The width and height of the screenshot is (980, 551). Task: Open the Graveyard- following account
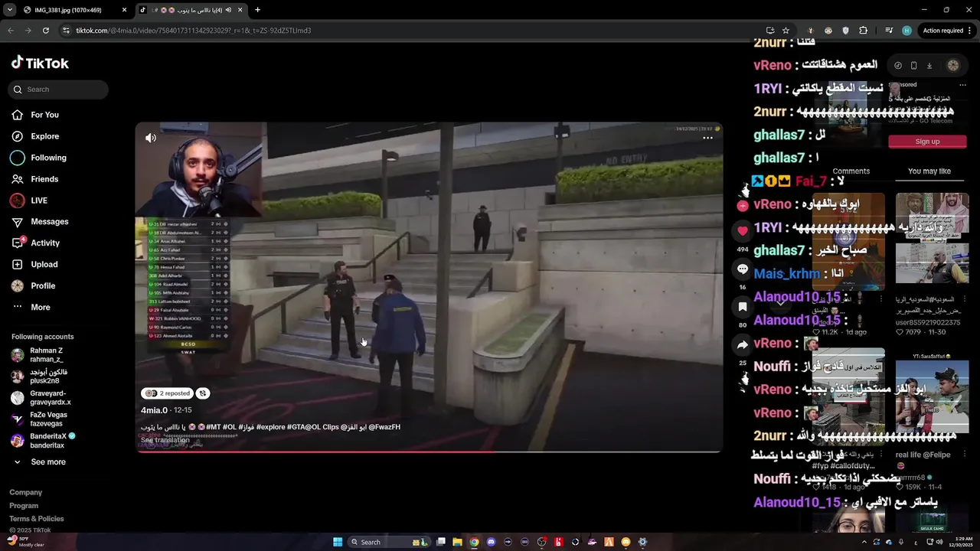click(41, 398)
